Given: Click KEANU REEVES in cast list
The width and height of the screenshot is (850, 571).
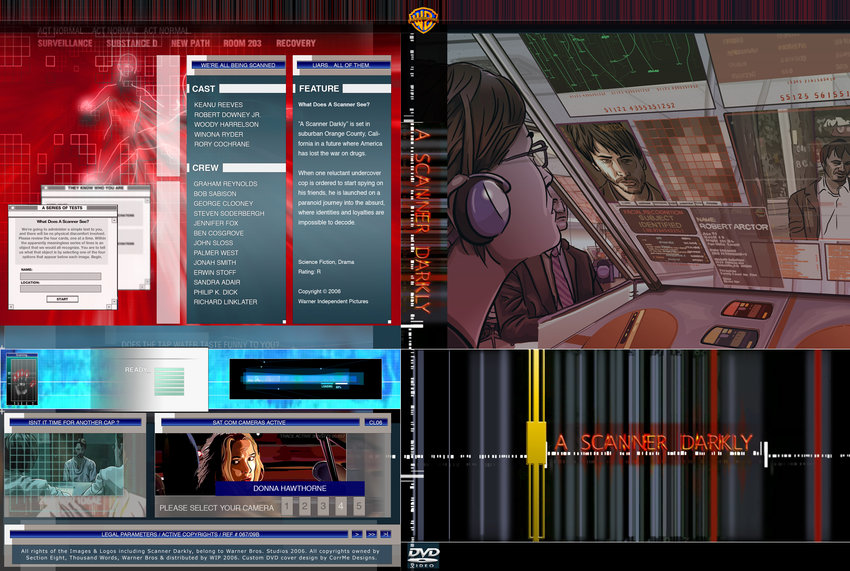Looking at the screenshot, I should (218, 105).
